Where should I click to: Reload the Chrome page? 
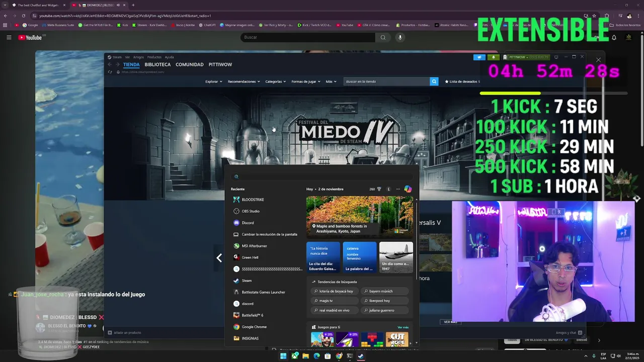click(23, 16)
